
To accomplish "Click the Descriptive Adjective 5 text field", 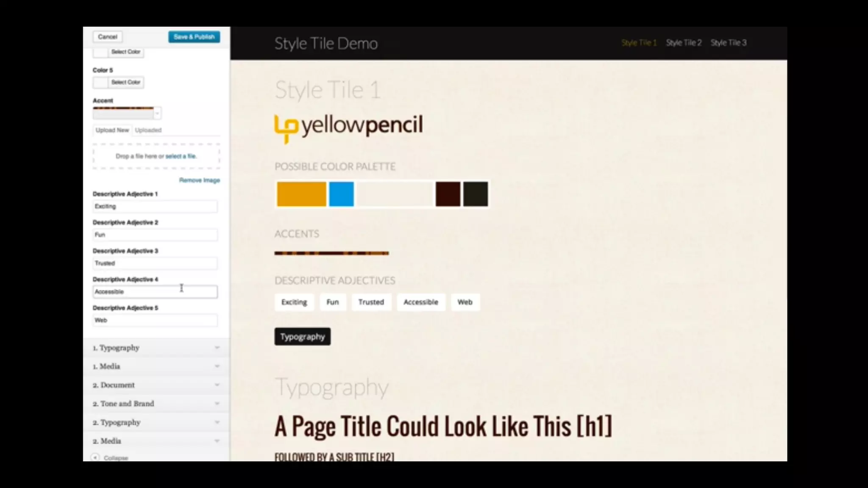I will tap(155, 320).
